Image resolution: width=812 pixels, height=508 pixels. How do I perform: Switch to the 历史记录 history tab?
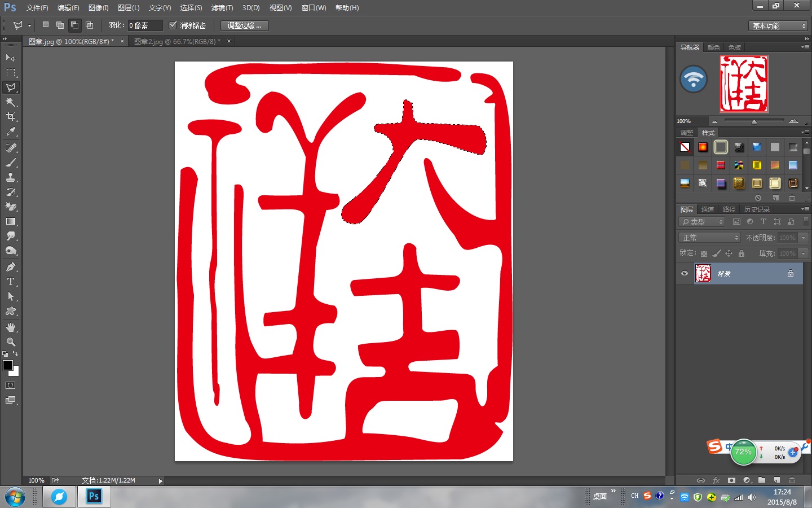[757, 209]
